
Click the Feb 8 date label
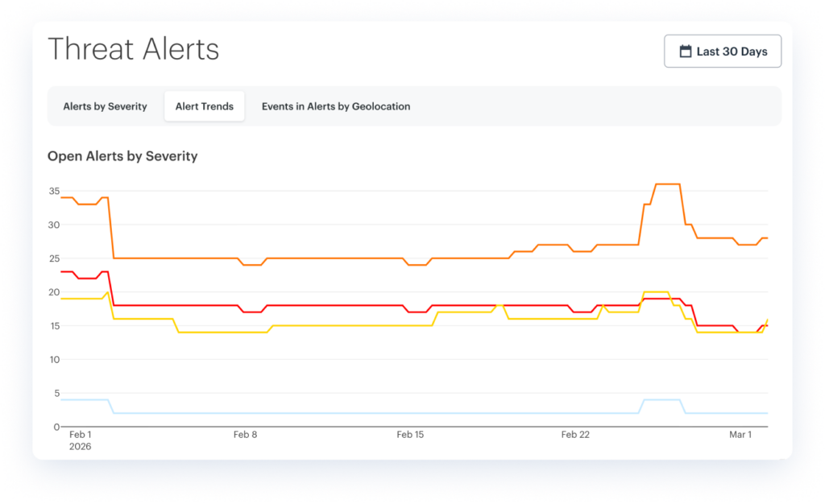(245, 435)
